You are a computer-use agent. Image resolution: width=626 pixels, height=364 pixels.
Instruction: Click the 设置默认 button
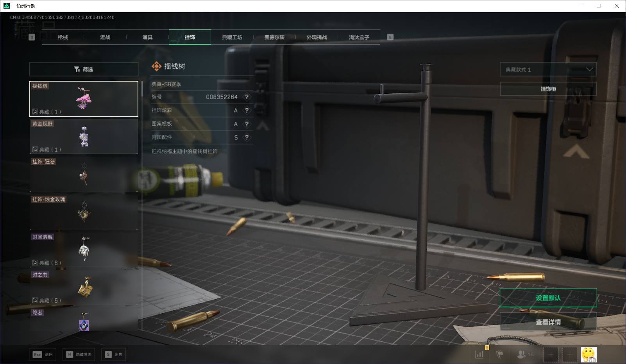[x=548, y=298]
